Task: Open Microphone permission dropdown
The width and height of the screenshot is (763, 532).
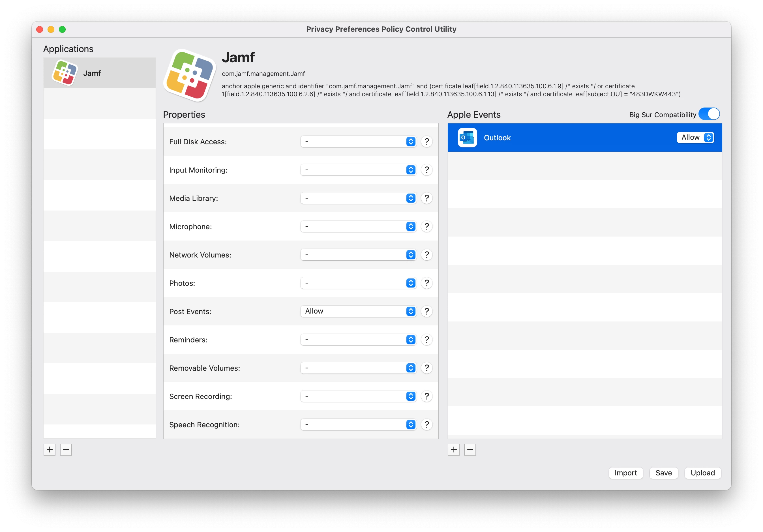Action: point(358,226)
